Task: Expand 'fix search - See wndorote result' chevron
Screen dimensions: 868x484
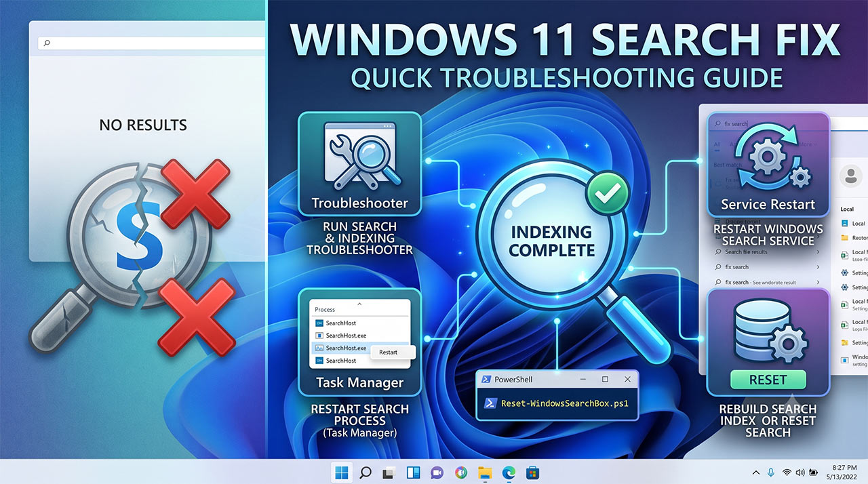Action: [818, 282]
